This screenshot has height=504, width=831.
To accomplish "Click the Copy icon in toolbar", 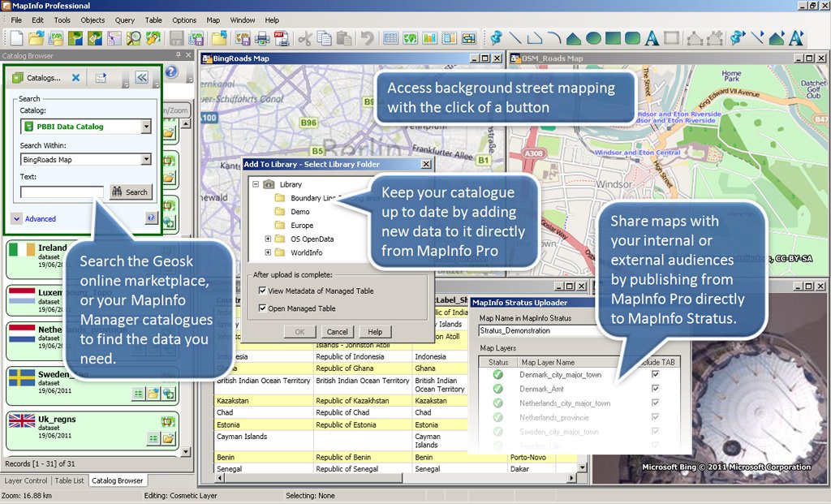I will pyautogui.click(x=325, y=38).
